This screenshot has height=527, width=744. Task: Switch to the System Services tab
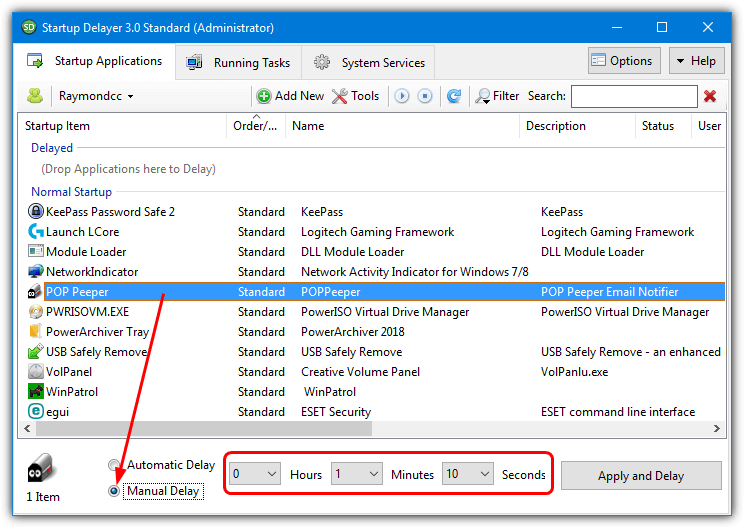369,63
